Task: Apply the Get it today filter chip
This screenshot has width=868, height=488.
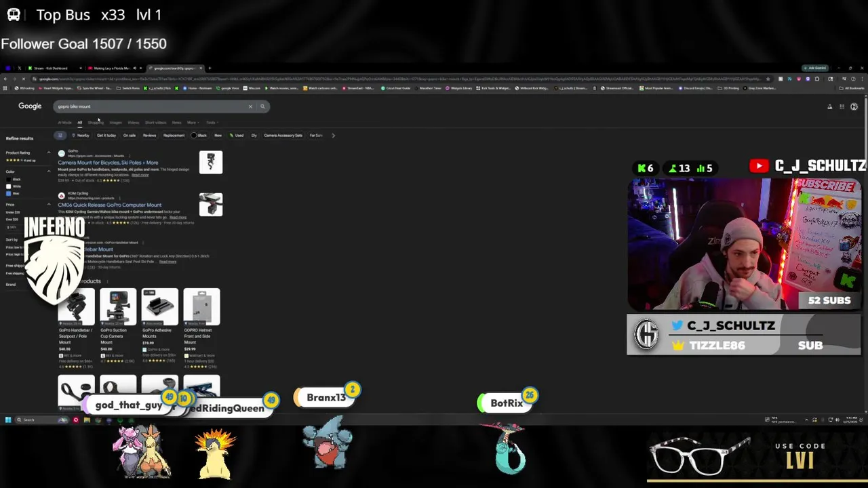Action: (x=106, y=136)
